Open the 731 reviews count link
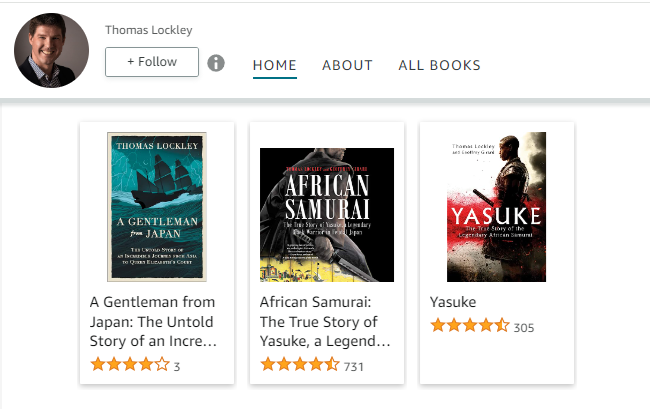This screenshot has width=650, height=409. click(x=353, y=367)
